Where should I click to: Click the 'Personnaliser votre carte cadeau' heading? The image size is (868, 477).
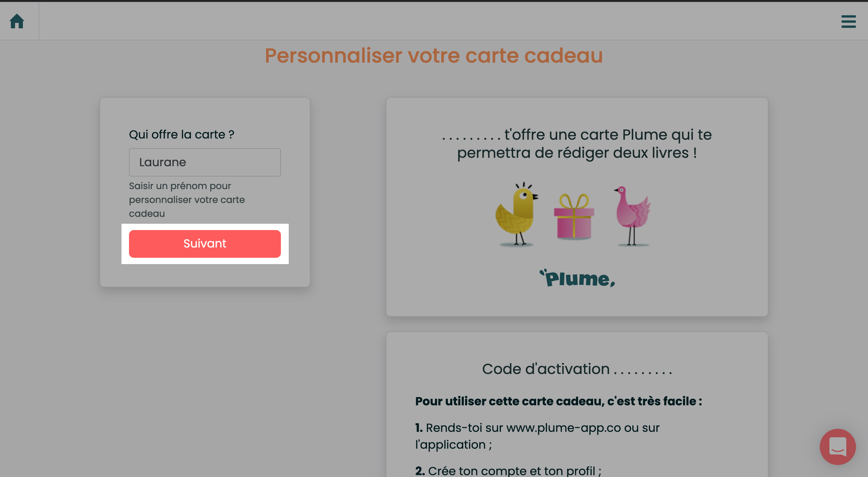point(434,55)
